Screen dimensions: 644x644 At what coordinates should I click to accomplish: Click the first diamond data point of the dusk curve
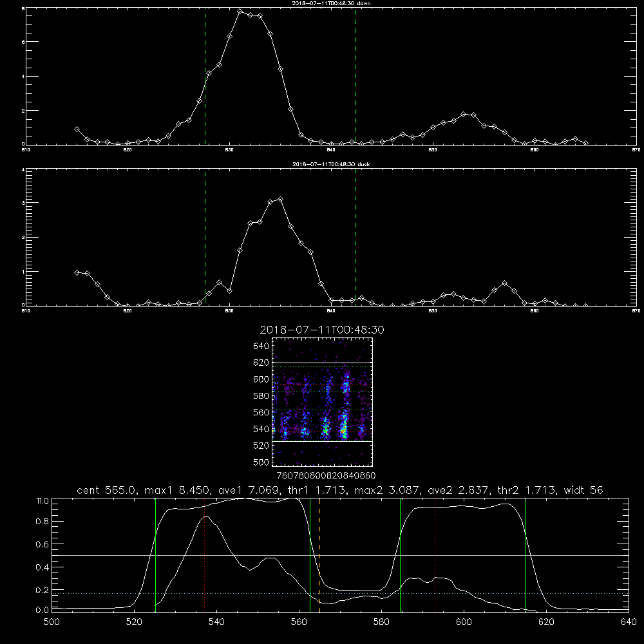[77, 272]
